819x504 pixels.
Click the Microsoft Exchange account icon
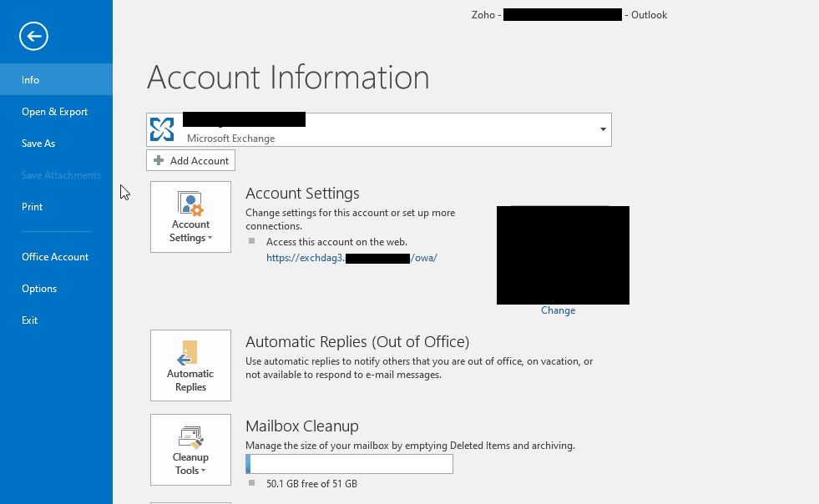click(162, 129)
